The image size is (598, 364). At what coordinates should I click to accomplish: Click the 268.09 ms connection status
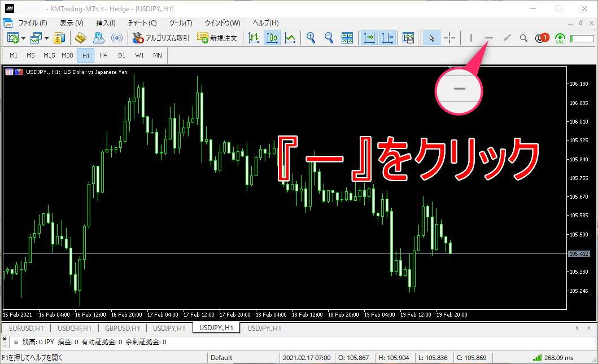pos(553,358)
